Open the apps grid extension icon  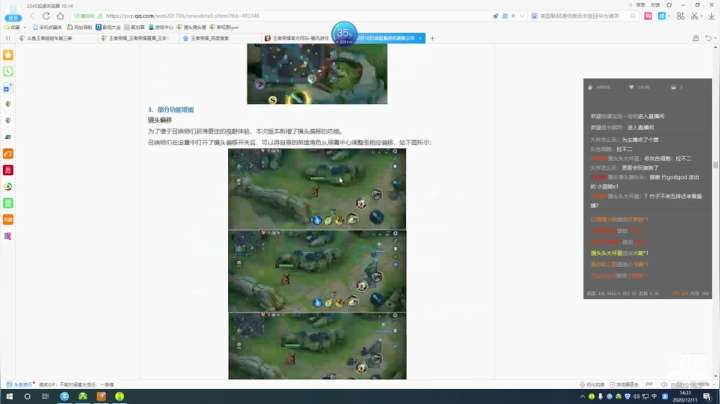[681, 16]
